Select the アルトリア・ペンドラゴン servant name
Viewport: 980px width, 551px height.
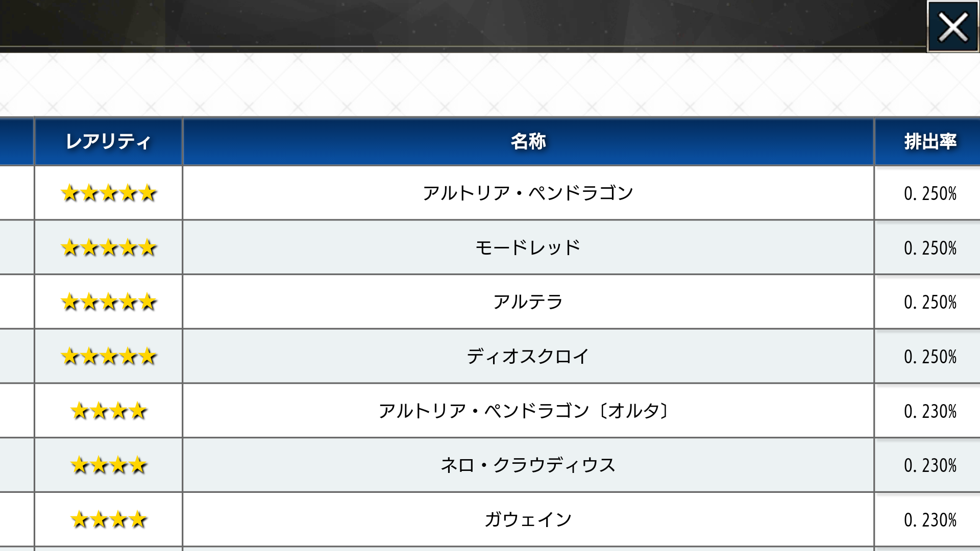[x=528, y=193]
